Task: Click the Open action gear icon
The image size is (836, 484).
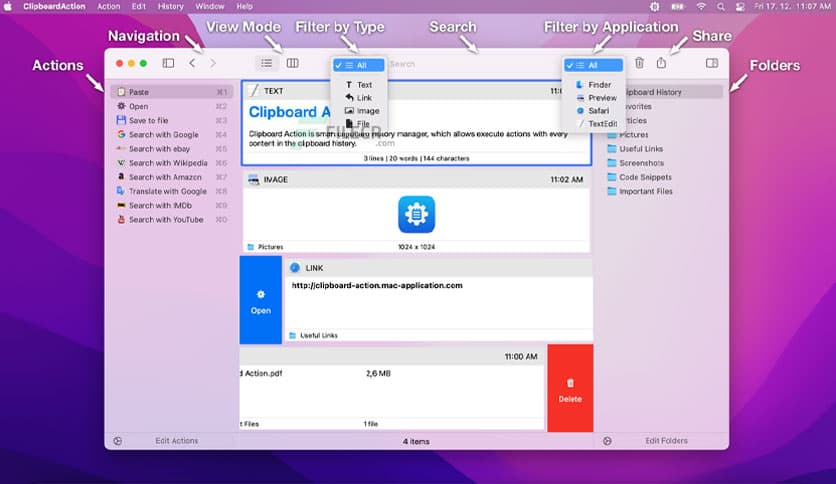Action: click(x=122, y=106)
